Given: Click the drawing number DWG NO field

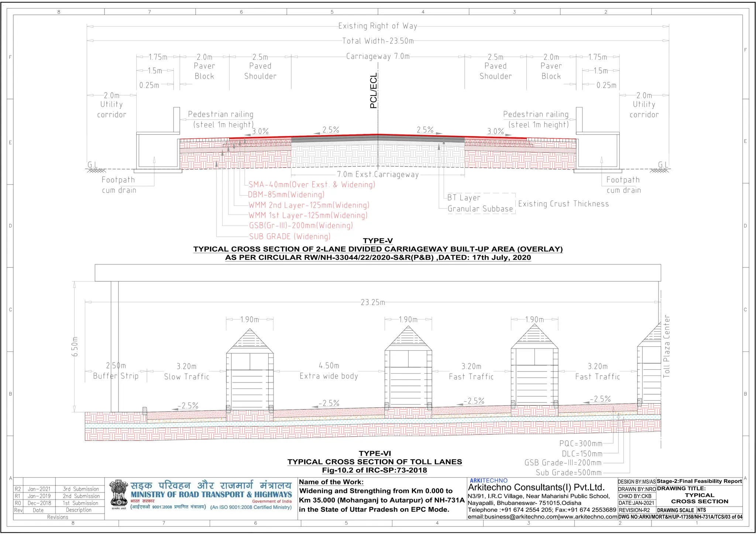Looking at the screenshot, I should point(680,517).
